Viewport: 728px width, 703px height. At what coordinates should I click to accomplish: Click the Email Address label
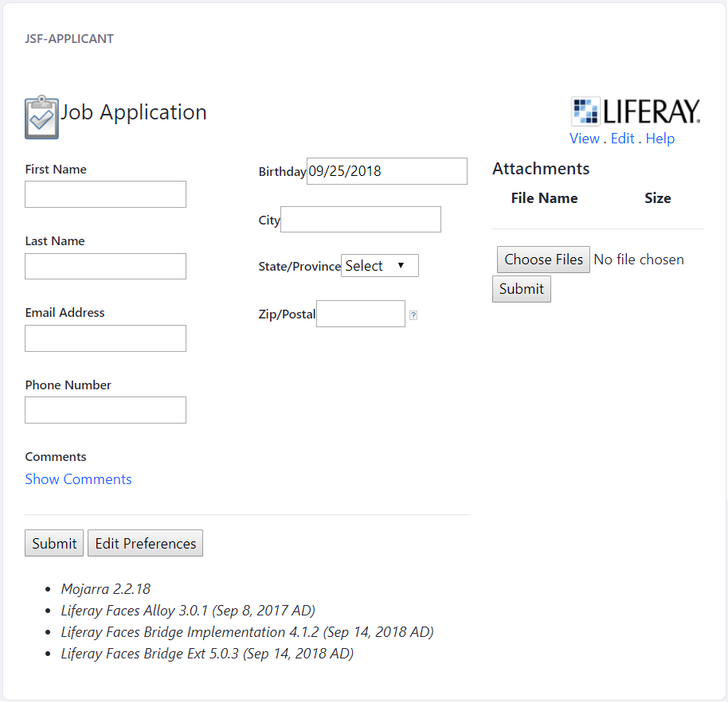point(65,313)
